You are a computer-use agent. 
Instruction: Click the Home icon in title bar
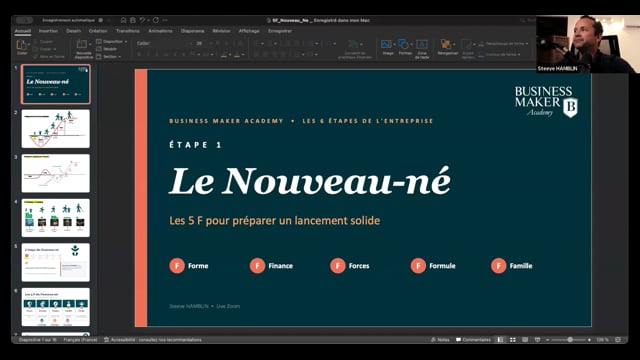point(123,20)
